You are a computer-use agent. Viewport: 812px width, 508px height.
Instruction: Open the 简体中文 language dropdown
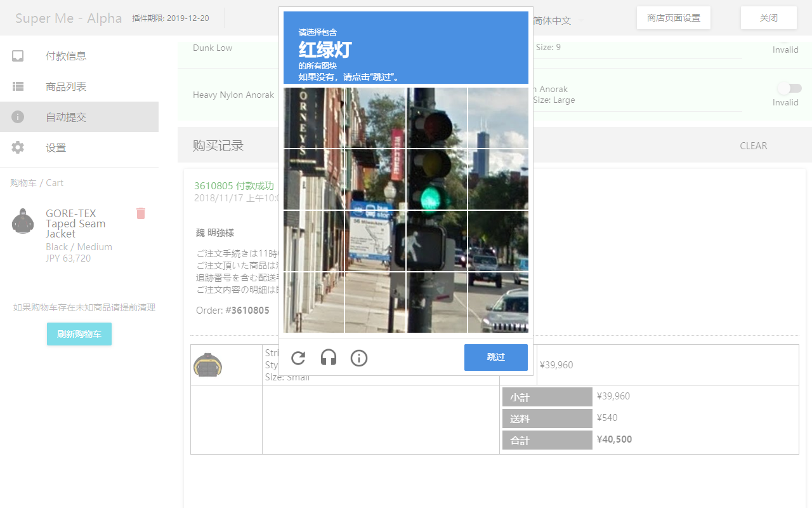(558, 20)
